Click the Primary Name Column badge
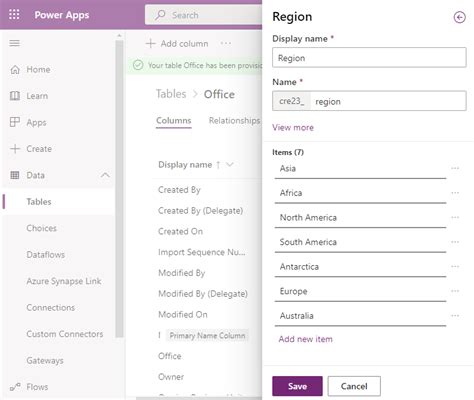 tap(207, 336)
